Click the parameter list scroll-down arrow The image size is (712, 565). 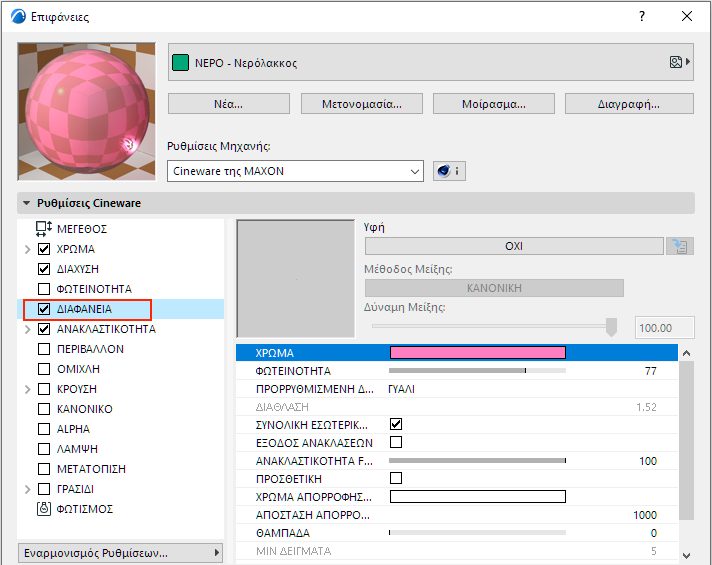(x=687, y=555)
